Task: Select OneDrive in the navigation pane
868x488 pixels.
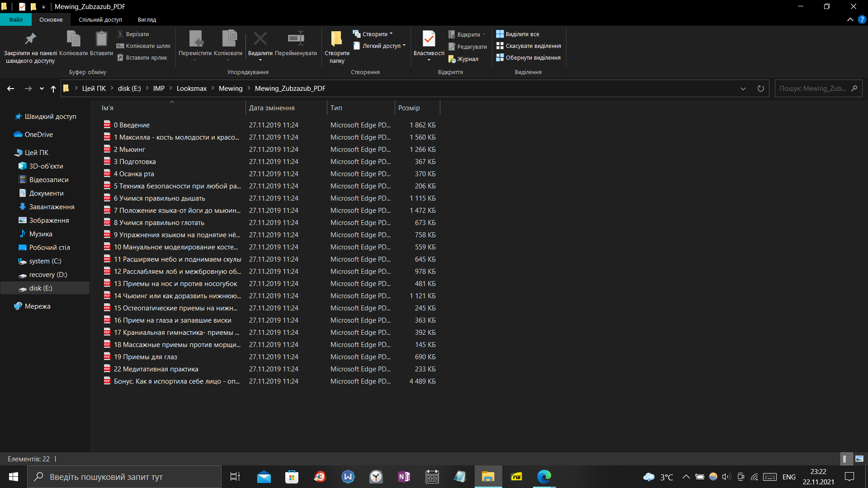Action: click(x=38, y=135)
